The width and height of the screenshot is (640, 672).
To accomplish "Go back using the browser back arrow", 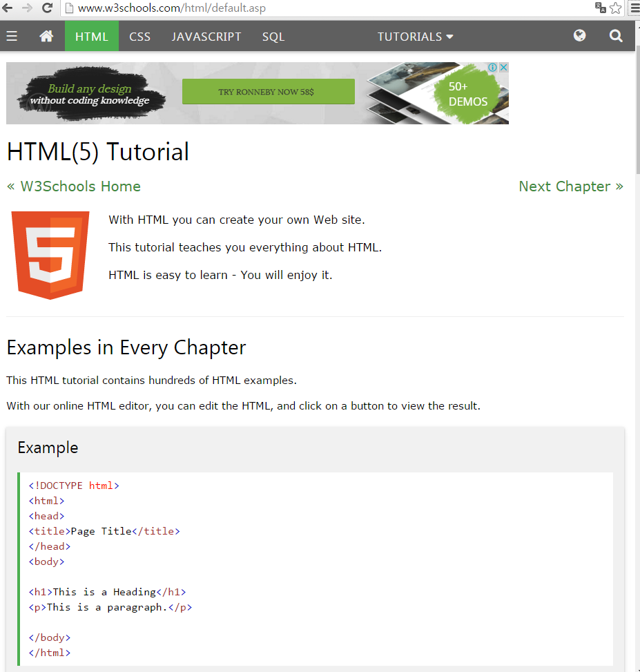I will 8,8.
